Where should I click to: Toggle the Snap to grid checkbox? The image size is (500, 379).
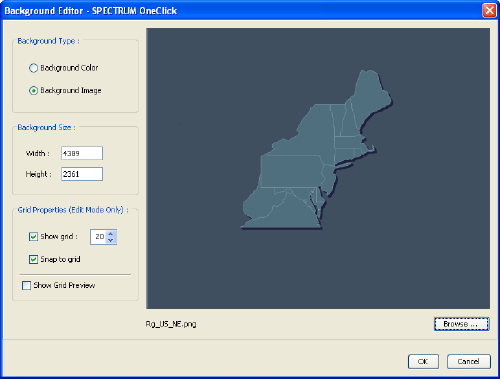click(33, 259)
